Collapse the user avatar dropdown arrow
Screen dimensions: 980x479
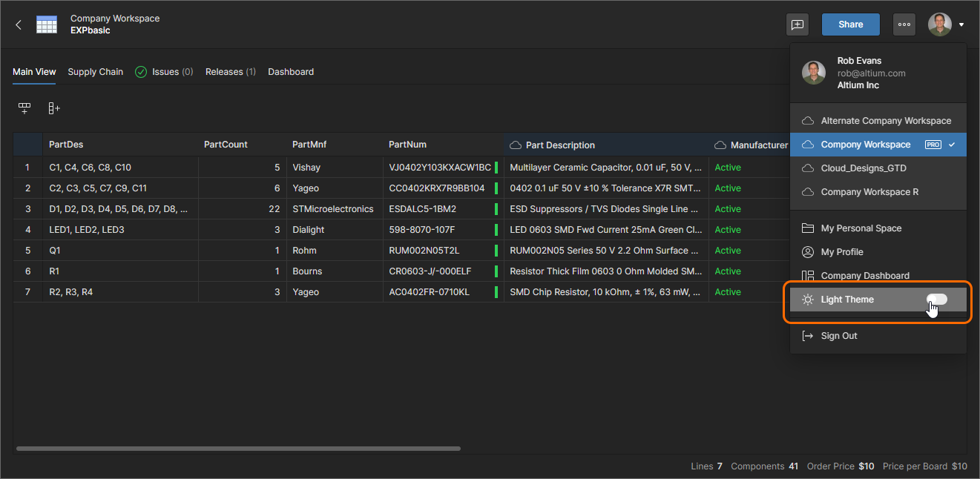961,24
